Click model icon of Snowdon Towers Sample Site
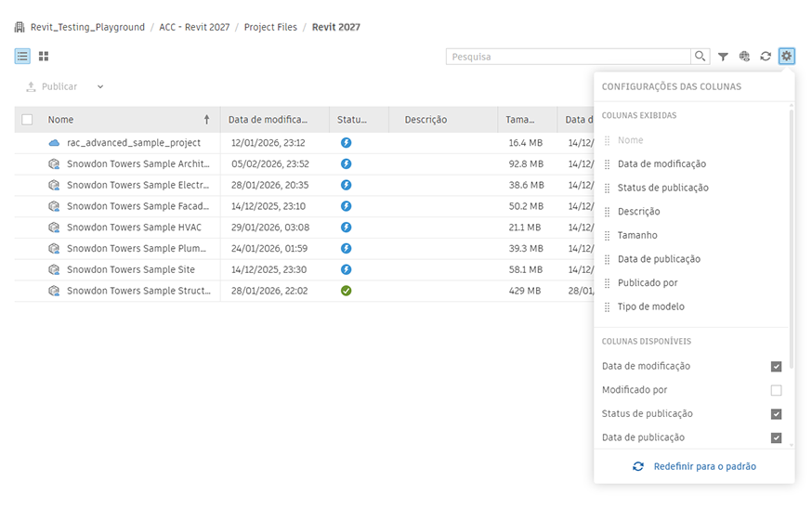This screenshot has width=812, height=508. (54, 269)
